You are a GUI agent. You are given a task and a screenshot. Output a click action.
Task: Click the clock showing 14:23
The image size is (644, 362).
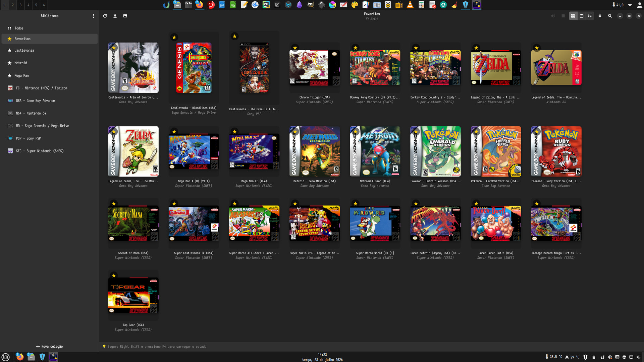322,355
